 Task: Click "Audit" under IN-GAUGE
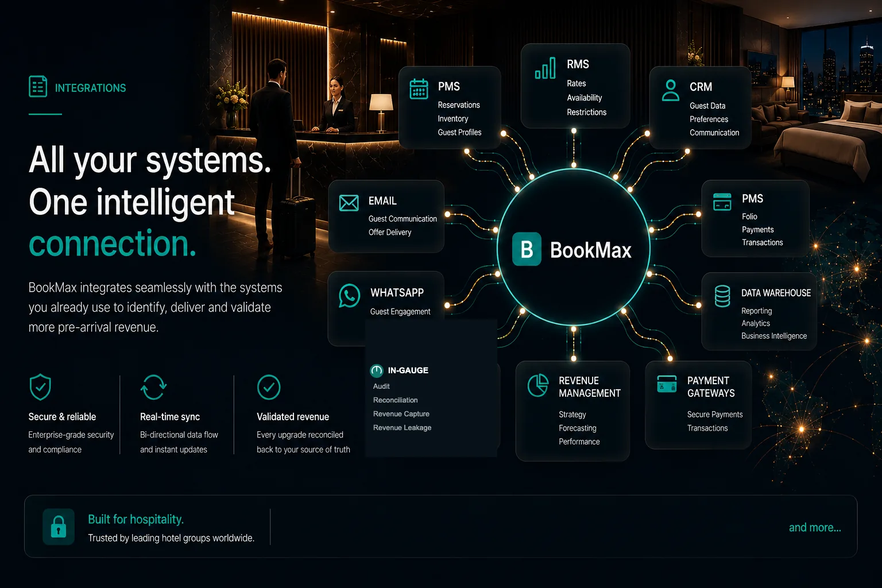(381, 386)
